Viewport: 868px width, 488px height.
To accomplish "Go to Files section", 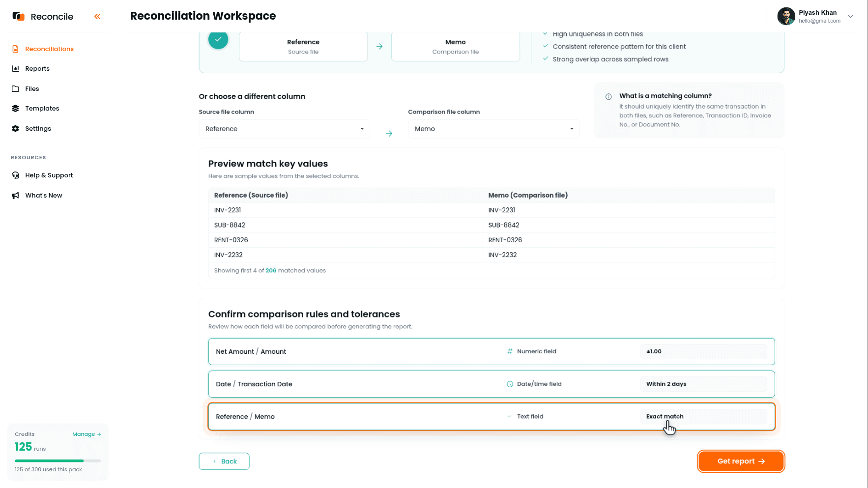I will [x=32, y=89].
